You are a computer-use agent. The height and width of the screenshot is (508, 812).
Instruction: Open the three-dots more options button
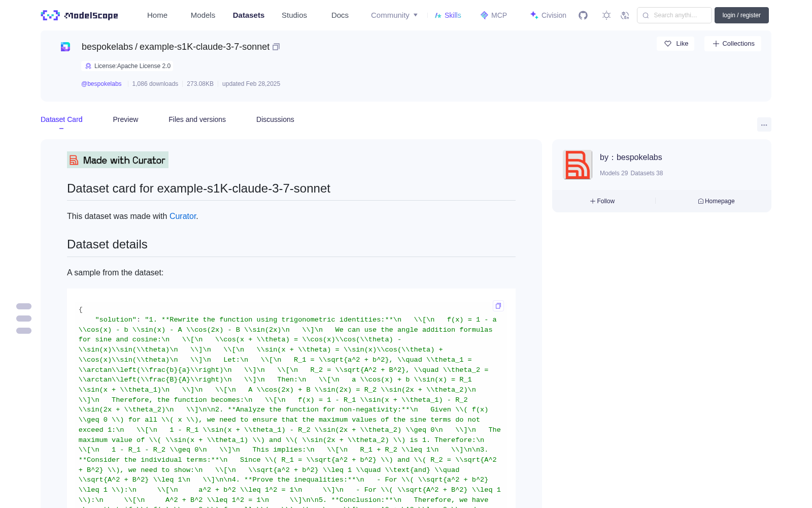pyautogui.click(x=764, y=124)
